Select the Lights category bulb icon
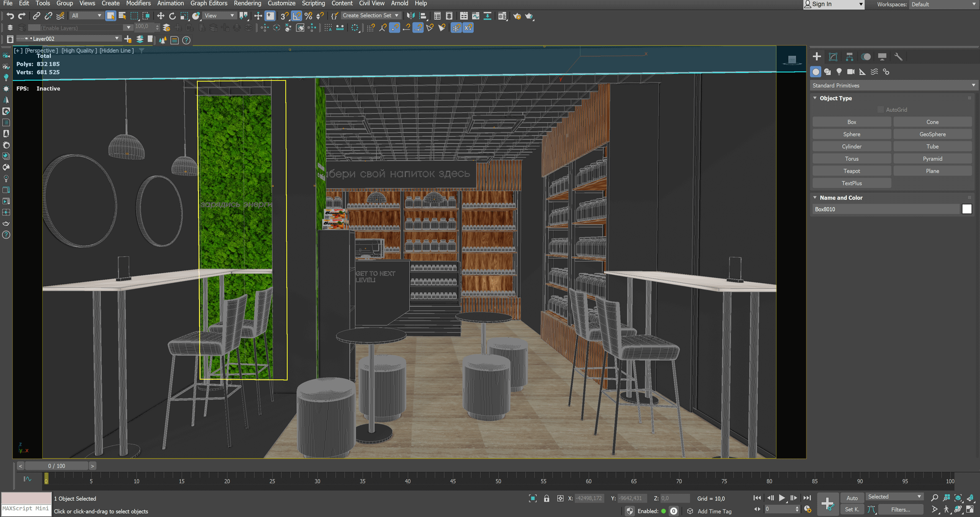Viewport: 980px width, 517px height. pos(839,72)
